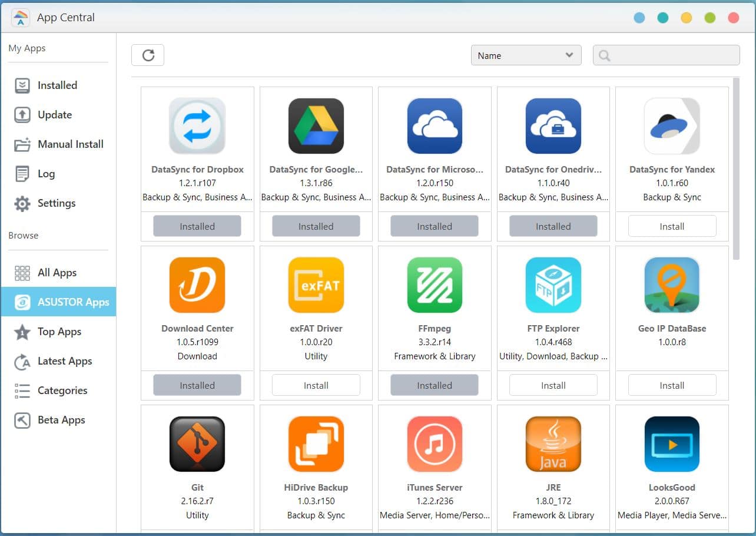Select the Git app icon
The height and width of the screenshot is (536, 756).
point(197,444)
